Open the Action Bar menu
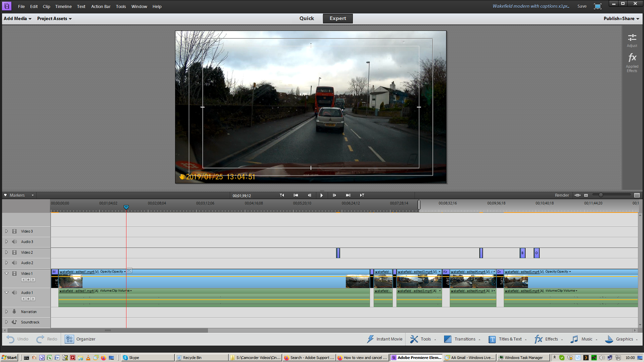Screen dimensions: 644x362 (x=101, y=7)
